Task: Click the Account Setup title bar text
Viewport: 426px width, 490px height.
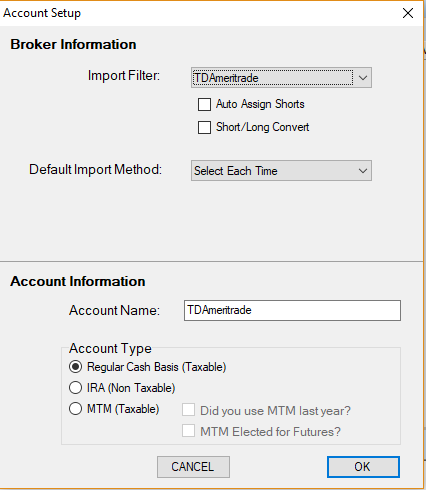Action: click(42, 13)
